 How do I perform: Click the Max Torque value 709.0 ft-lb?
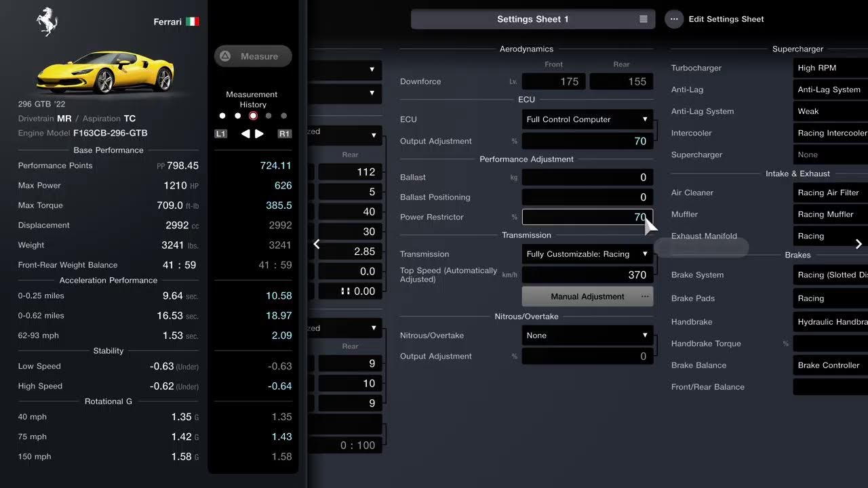pyautogui.click(x=178, y=205)
